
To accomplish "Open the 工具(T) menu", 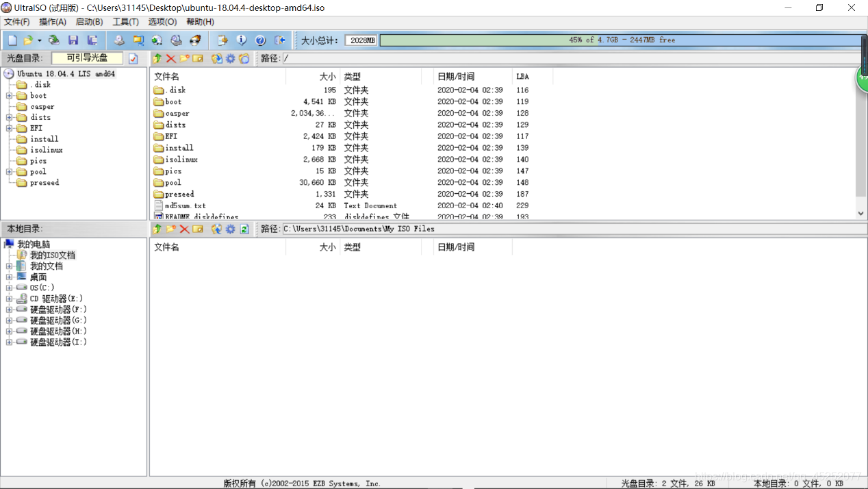I will 125,22.
